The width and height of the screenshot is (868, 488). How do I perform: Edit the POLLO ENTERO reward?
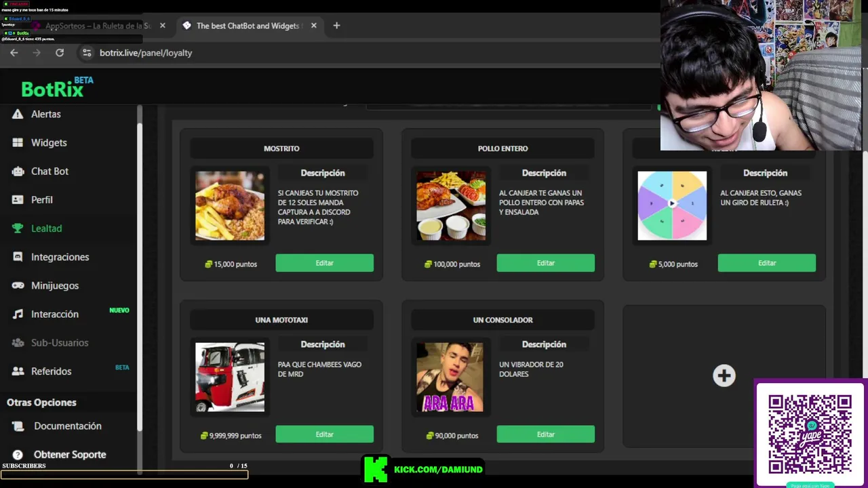pyautogui.click(x=545, y=263)
